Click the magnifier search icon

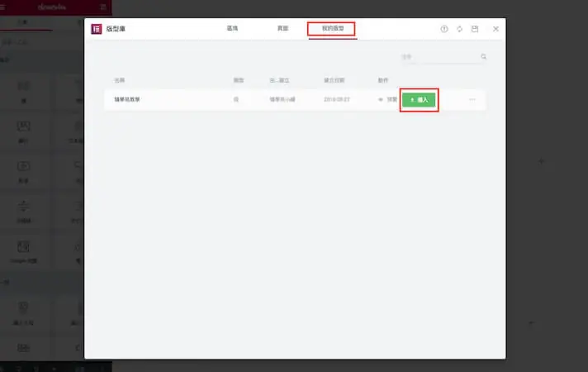(483, 57)
